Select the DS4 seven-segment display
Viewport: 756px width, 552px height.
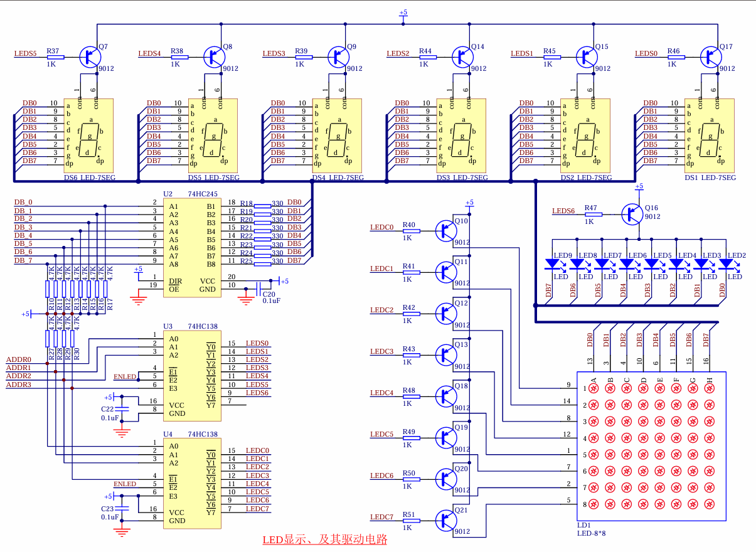pyautogui.click(x=336, y=135)
